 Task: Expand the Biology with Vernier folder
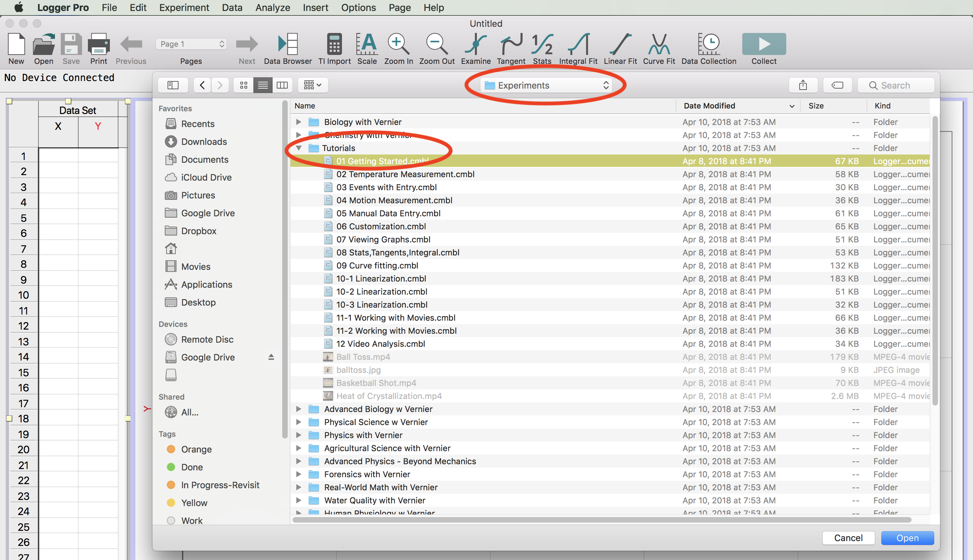point(298,122)
